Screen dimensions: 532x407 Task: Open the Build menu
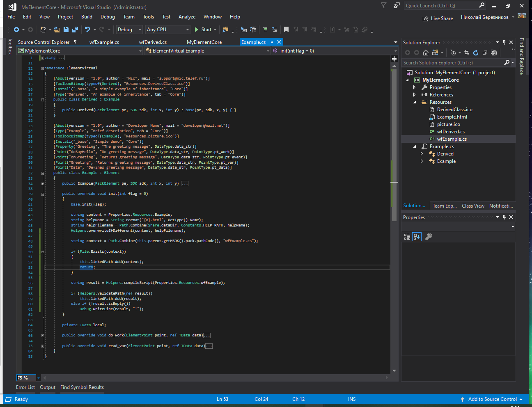(x=87, y=17)
